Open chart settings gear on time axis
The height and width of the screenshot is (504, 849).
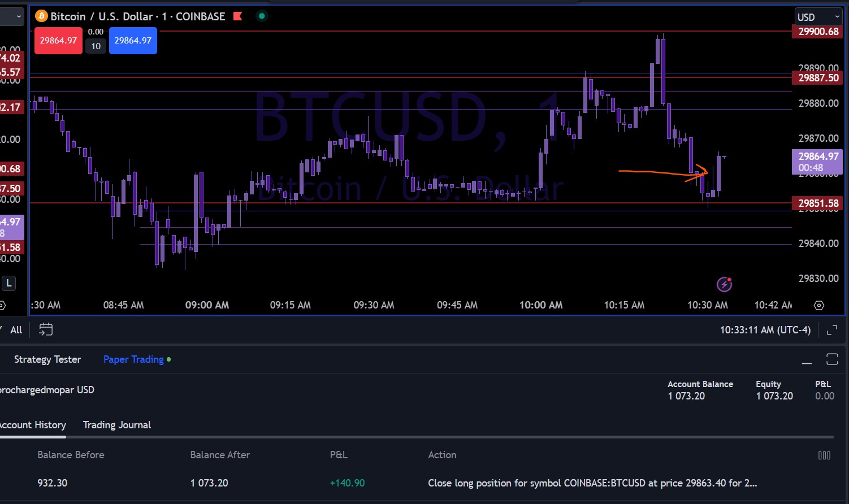pos(818,305)
